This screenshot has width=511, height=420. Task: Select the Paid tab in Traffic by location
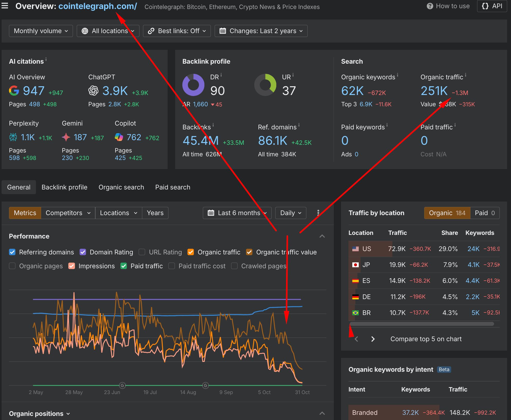point(484,213)
